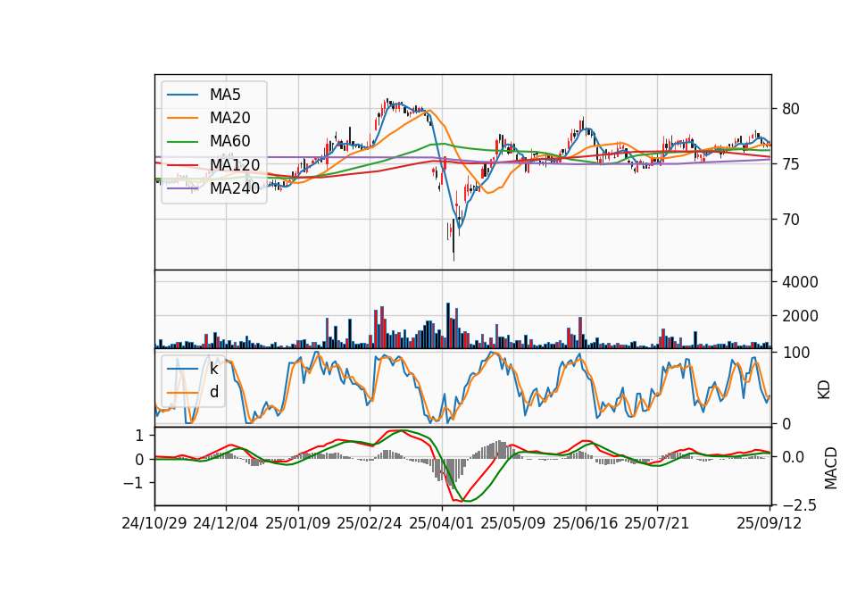Click the tallest volume bar near 25/04/01

[448, 326]
